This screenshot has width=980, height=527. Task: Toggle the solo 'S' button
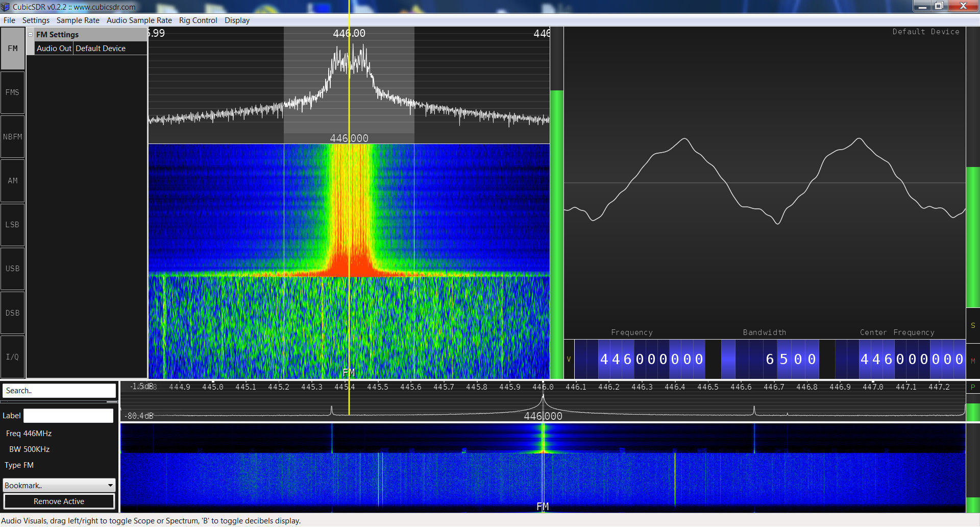point(973,325)
